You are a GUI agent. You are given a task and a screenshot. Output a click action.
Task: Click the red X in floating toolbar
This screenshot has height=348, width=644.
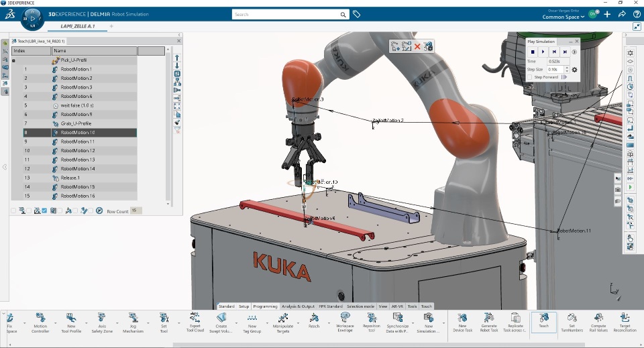pyautogui.click(x=417, y=46)
